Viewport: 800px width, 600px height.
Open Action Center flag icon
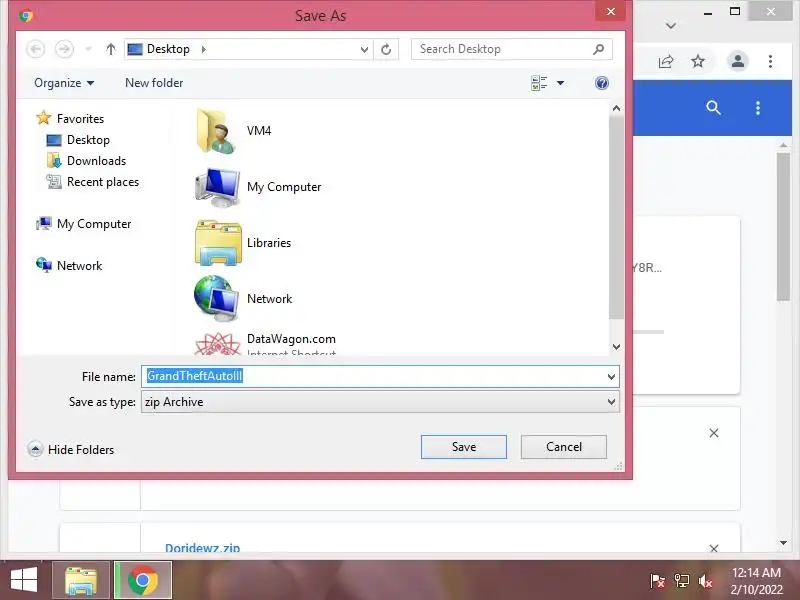[657, 581]
